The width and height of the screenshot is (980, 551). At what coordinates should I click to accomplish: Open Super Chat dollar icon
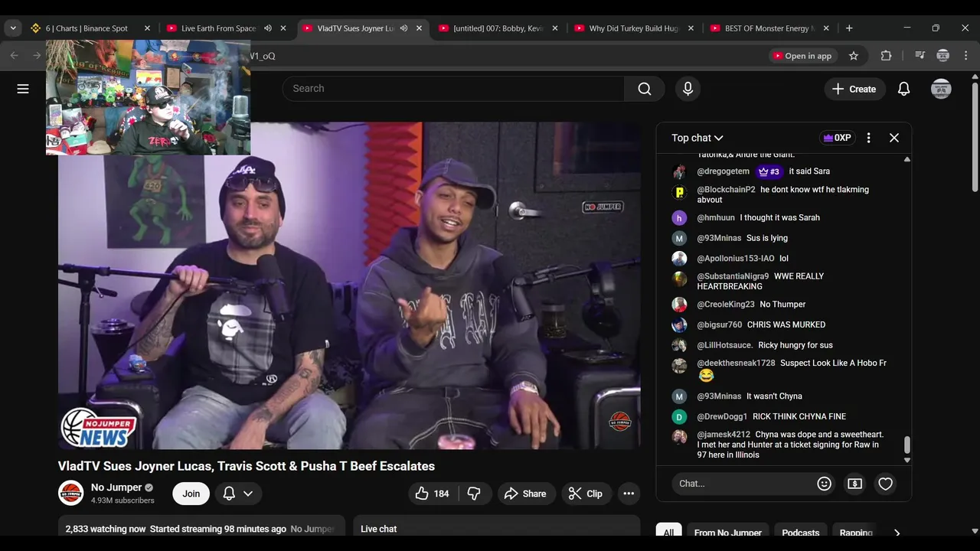[854, 484]
